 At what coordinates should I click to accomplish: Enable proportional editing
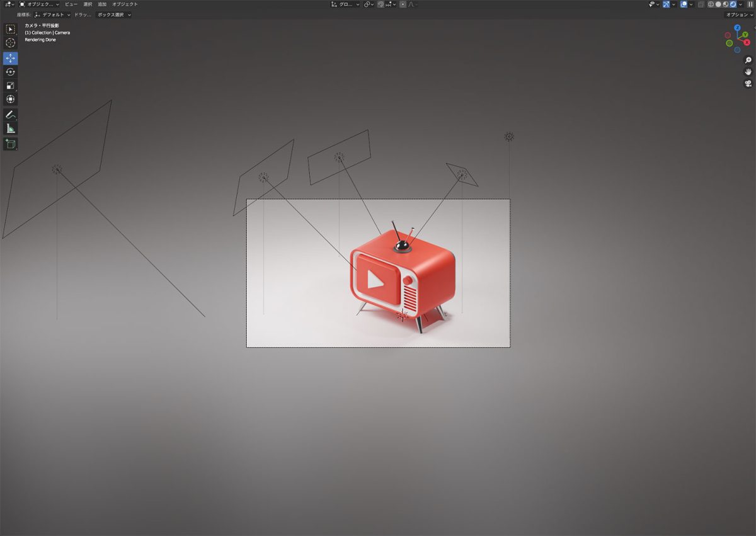tap(403, 4)
